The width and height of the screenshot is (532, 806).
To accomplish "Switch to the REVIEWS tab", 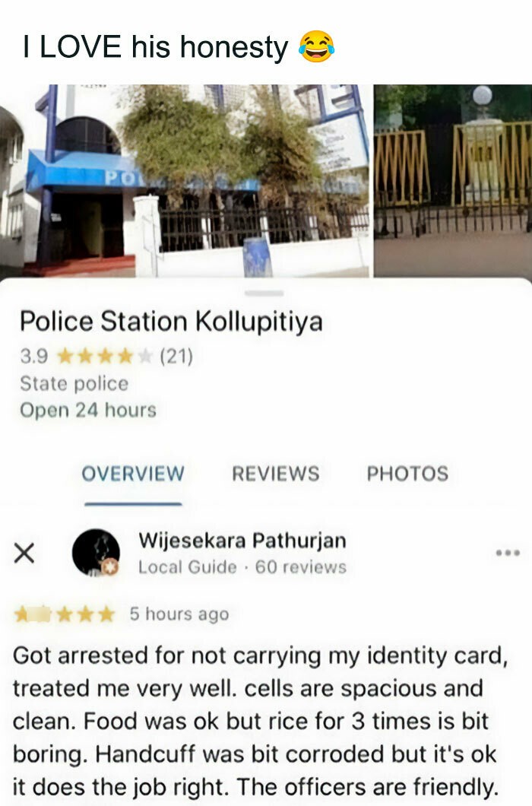I will [x=276, y=474].
